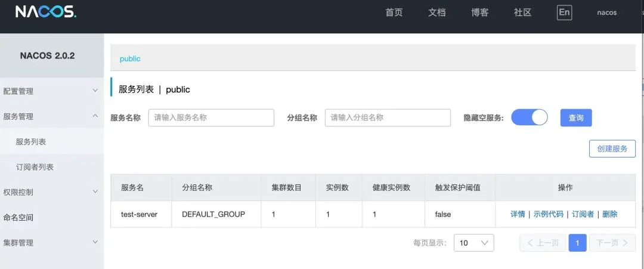Image resolution: width=644 pixels, height=269 pixels.
Task: Click the NACOS logo
Action: click(x=45, y=12)
